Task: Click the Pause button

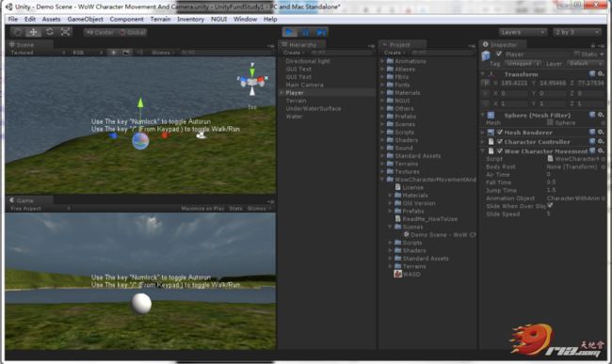Action: tap(305, 32)
